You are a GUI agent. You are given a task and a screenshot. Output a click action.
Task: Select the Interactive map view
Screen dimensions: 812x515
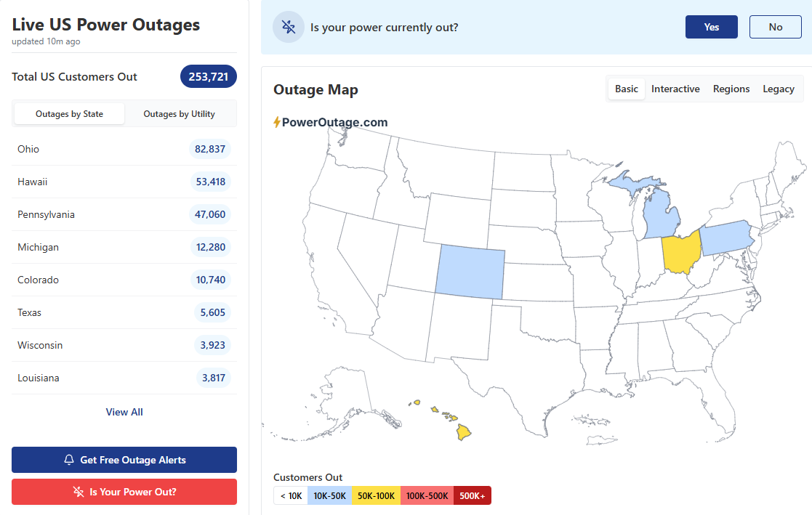(x=675, y=89)
